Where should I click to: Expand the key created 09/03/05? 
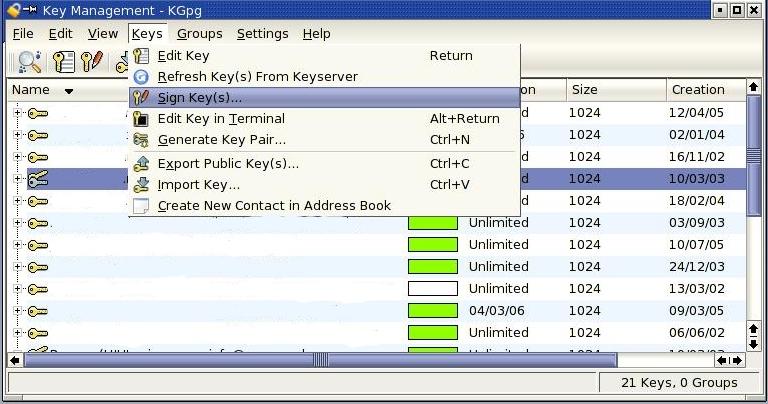[x=17, y=311]
